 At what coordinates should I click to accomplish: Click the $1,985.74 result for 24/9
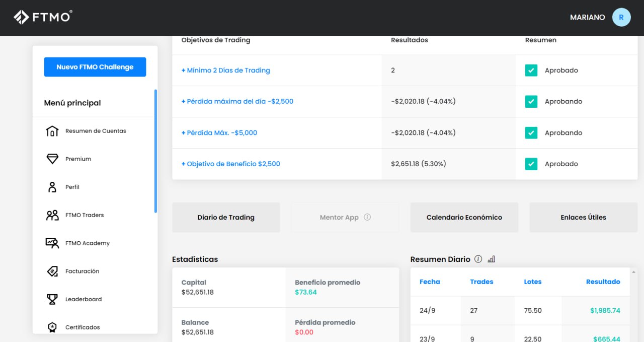point(605,310)
